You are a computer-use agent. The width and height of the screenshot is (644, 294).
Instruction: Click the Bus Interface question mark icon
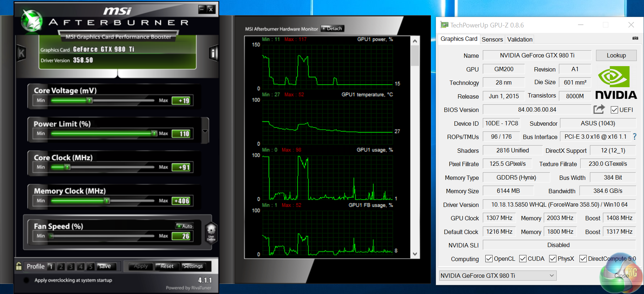(635, 137)
